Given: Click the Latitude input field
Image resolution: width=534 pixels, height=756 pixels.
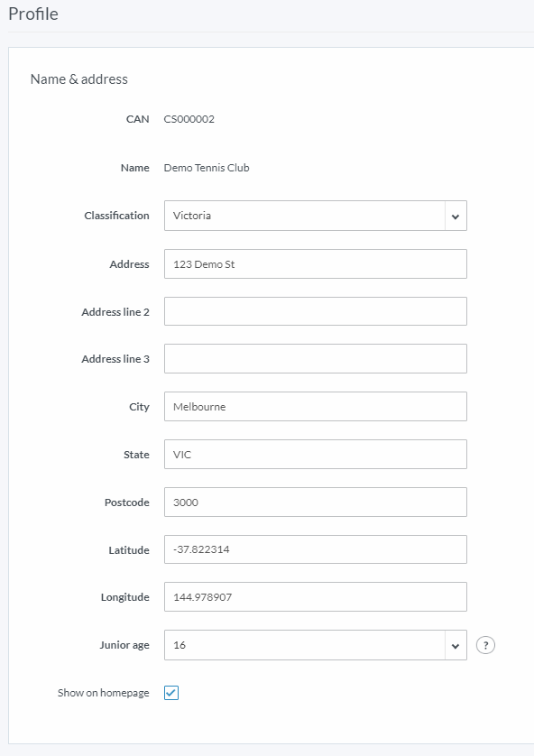Looking at the screenshot, I should point(315,549).
